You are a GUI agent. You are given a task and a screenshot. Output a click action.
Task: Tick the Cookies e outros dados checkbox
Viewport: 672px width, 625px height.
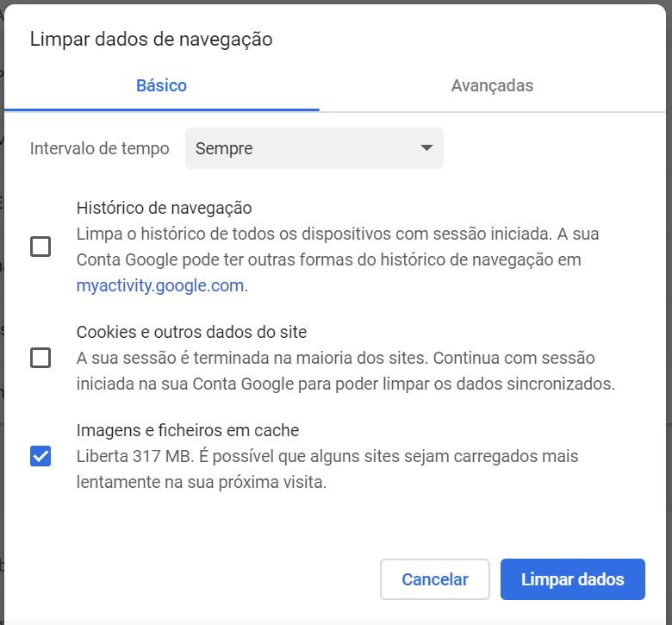tap(40, 358)
